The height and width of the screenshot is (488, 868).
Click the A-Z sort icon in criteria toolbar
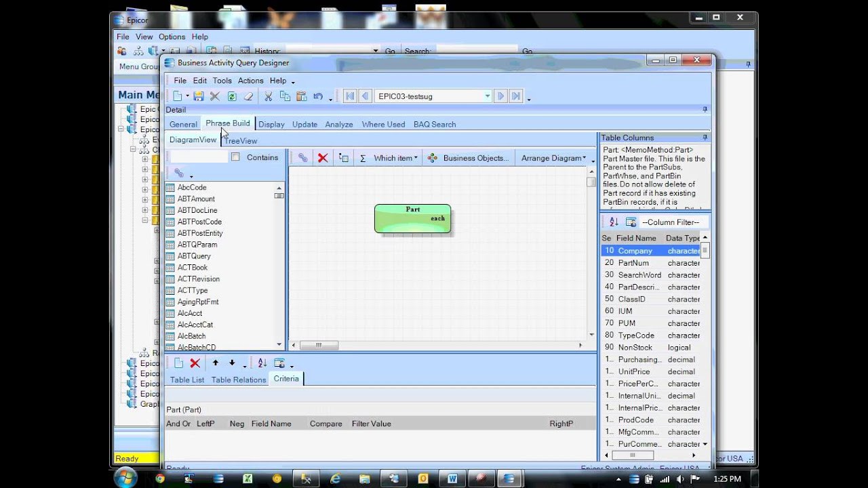click(x=262, y=363)
